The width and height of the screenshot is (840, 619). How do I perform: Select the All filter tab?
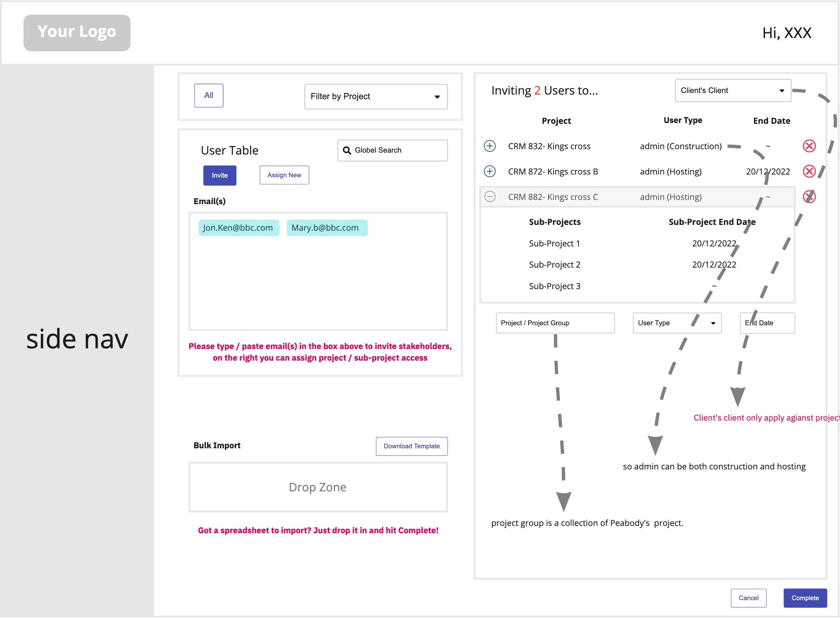pos(209,95)
